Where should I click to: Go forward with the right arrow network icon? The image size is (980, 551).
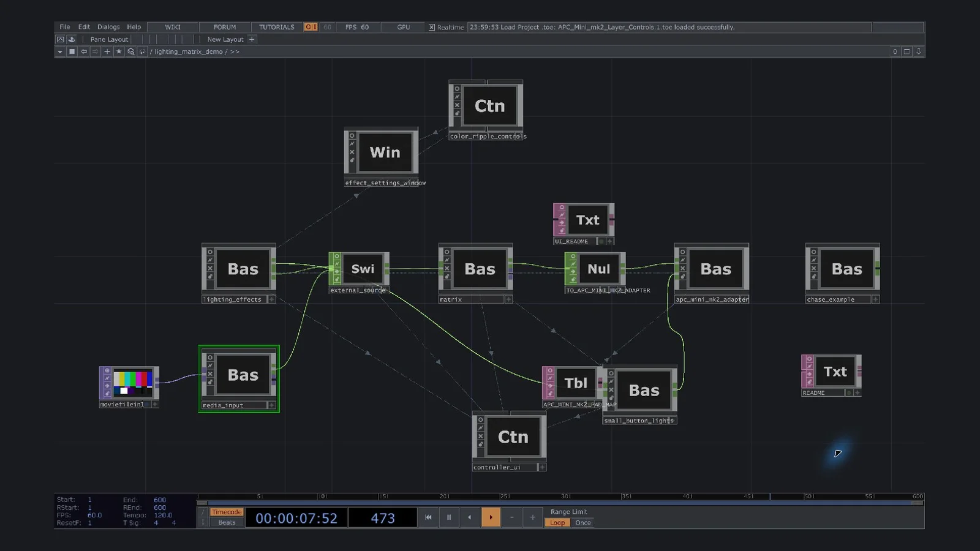[96, 52]
